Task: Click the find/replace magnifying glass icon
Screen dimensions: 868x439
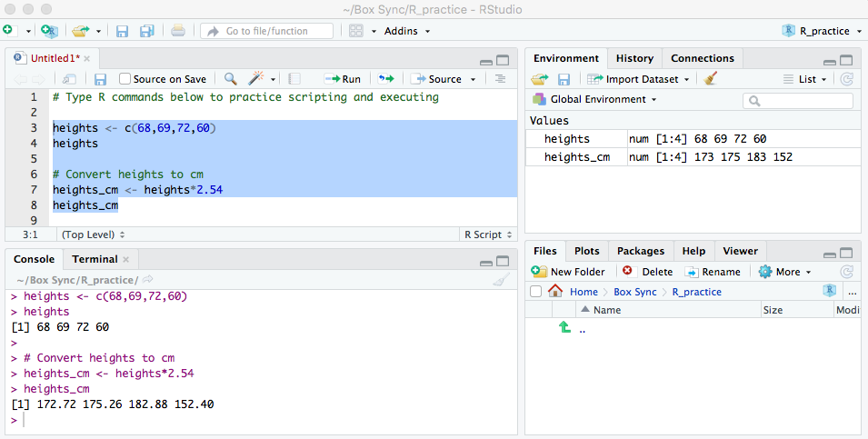Action: tap(231, 79)
